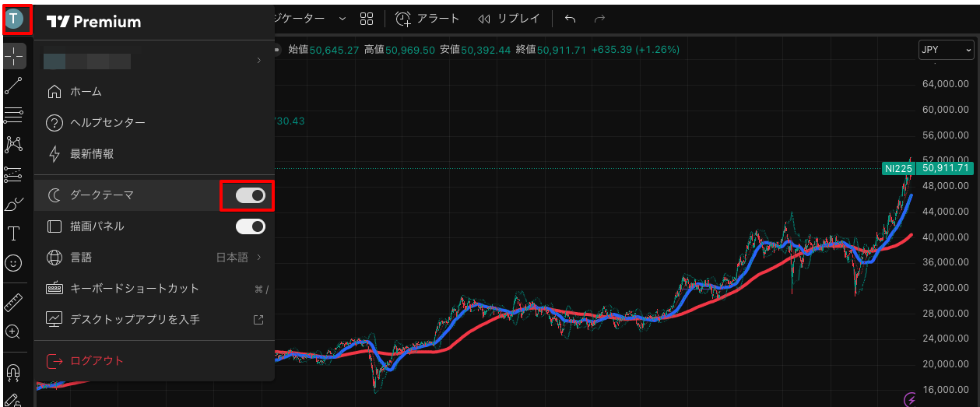980x407 pixels.
Task: Toggle the 描画パネル switch
Action: click(251, 226)
